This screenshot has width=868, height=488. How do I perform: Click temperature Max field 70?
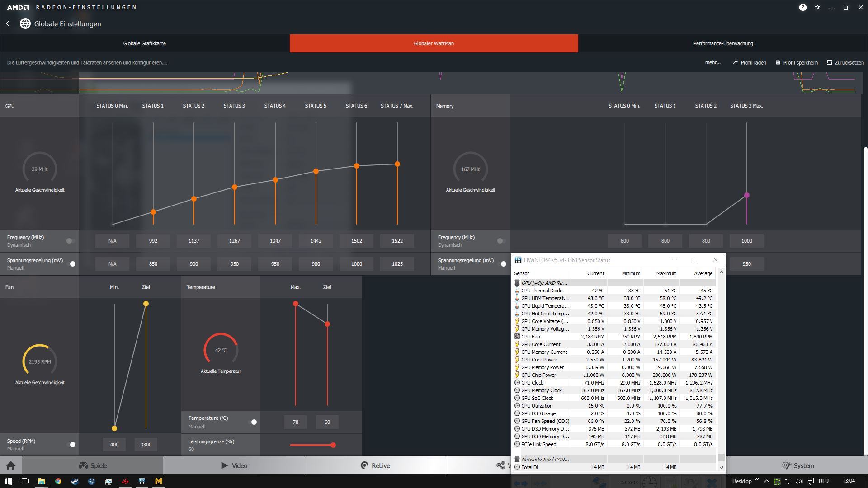coord(296,422)
